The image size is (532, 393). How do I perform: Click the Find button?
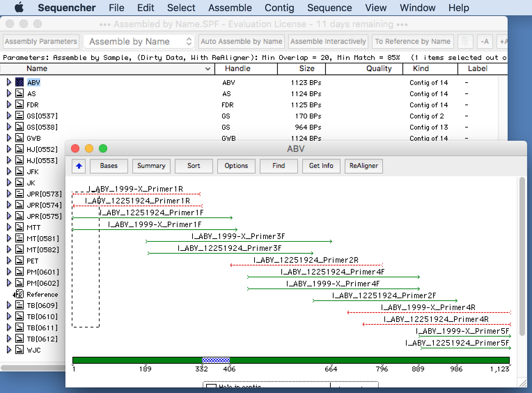point(279,166)
